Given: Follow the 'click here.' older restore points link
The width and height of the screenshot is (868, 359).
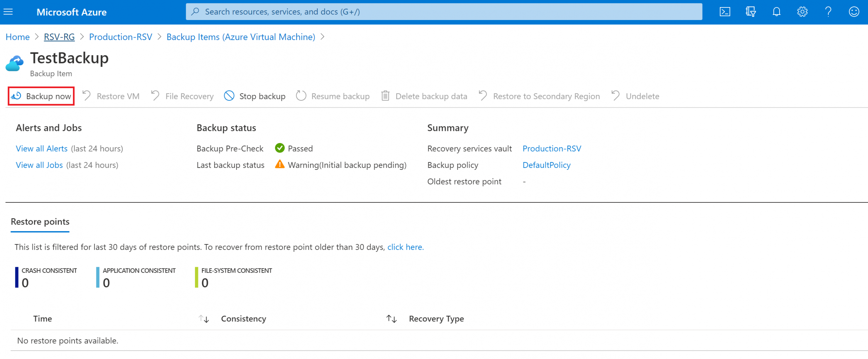Looking at the screenshot, I should (406, 247).
